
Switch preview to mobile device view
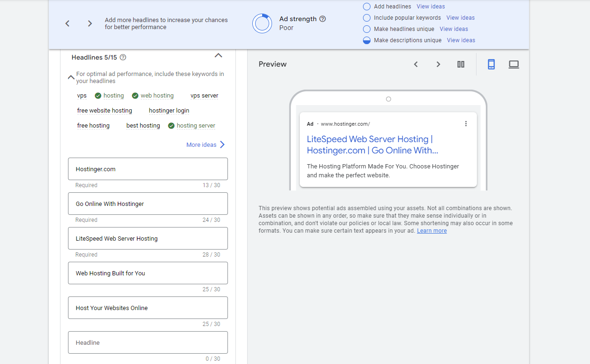coord(491,64)
